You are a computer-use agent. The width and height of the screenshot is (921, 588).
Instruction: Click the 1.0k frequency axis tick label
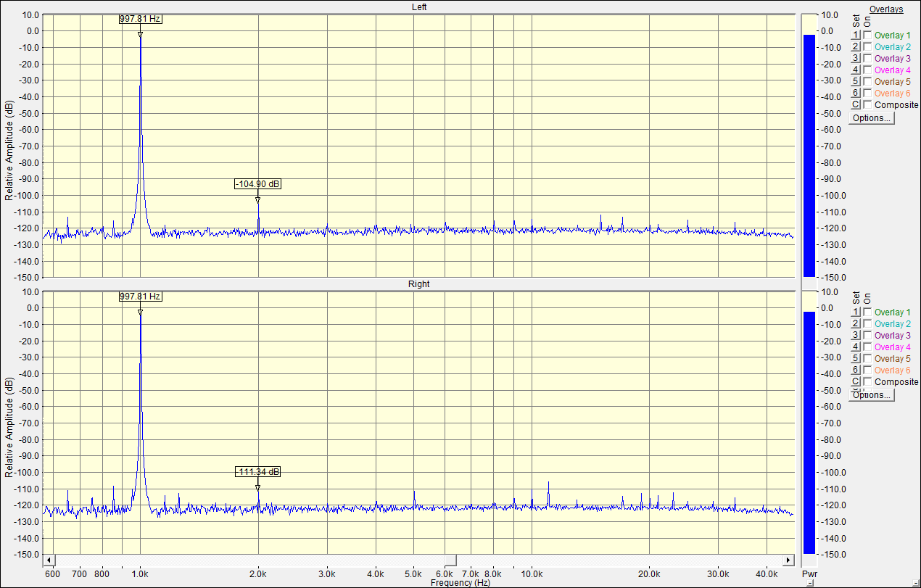click(x=141, y=573)
